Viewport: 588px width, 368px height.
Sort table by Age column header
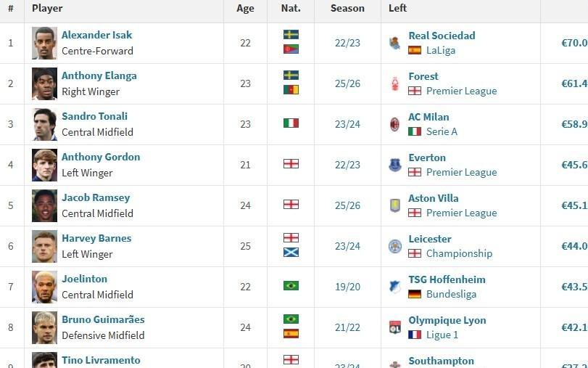245,9
